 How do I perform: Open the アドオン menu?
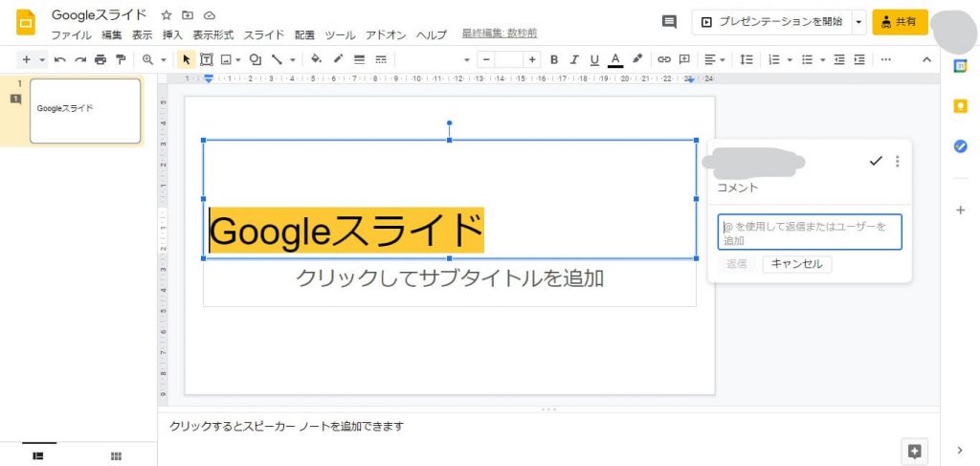pos(386,35)
